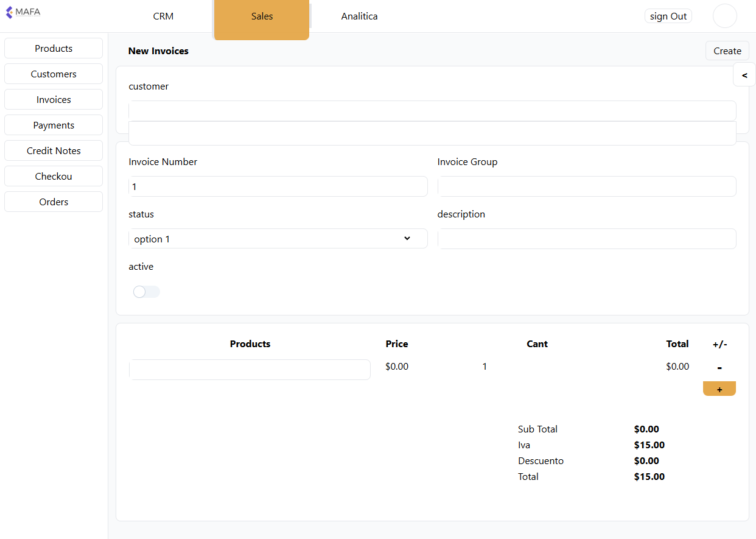The width and height of the screenshot is (756, 539).
Task: Add product row with plus button
Action: tap(719, 389)
